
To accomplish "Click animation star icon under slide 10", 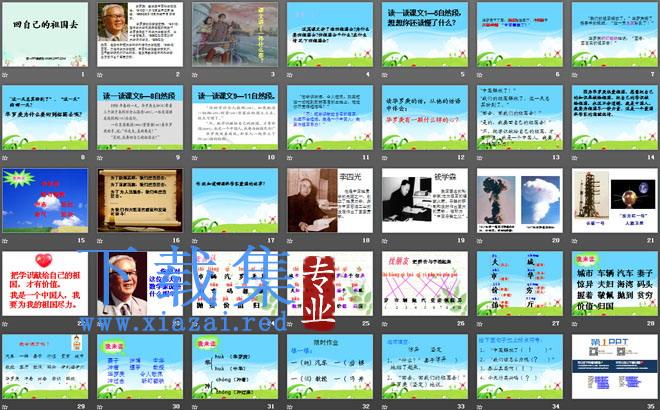I will coord(195,157).
